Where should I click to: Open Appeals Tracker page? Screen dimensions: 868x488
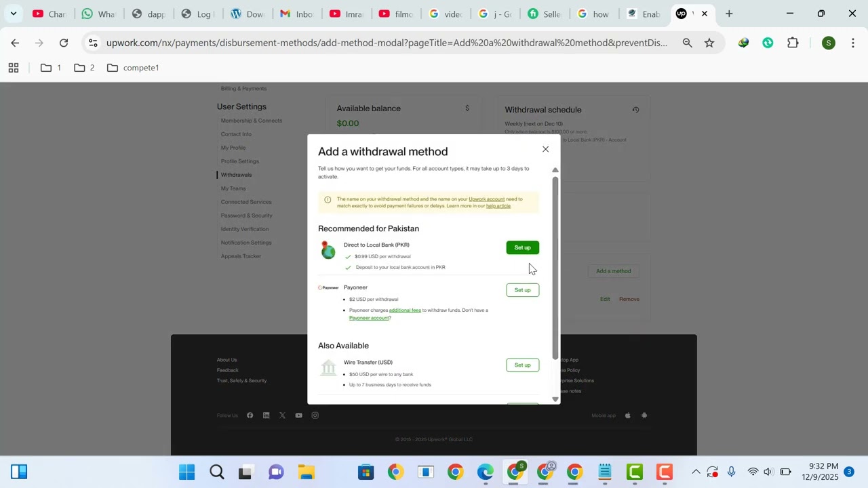[241, 256]
